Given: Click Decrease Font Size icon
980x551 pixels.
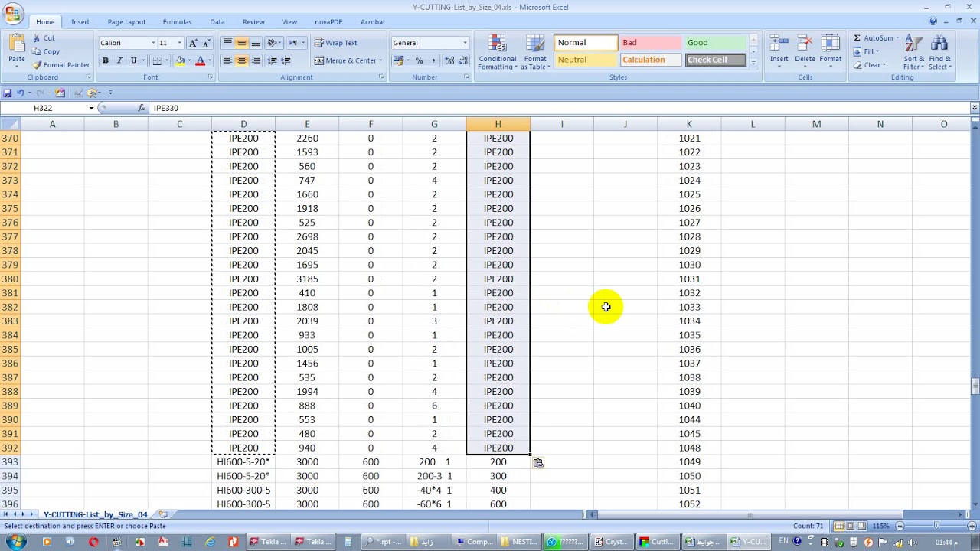Looking at the screenshot, I should (x=206, y=43).
